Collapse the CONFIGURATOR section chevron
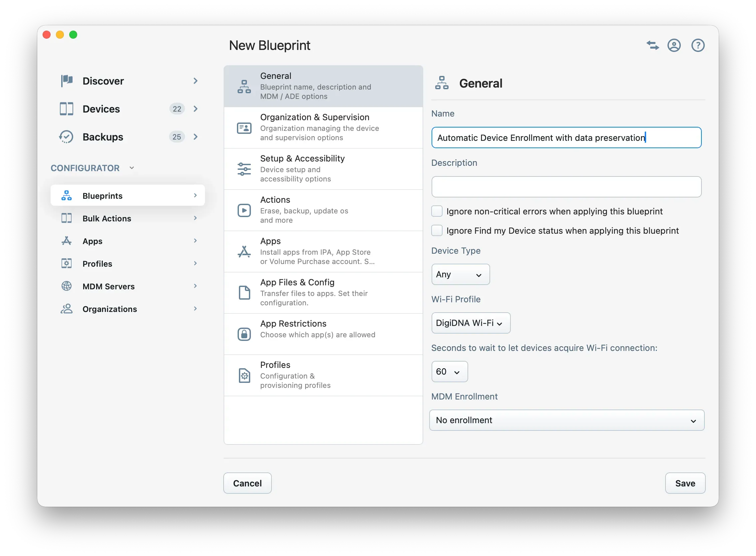The width and height of the screenshot is (756, 556). (132, 167)
